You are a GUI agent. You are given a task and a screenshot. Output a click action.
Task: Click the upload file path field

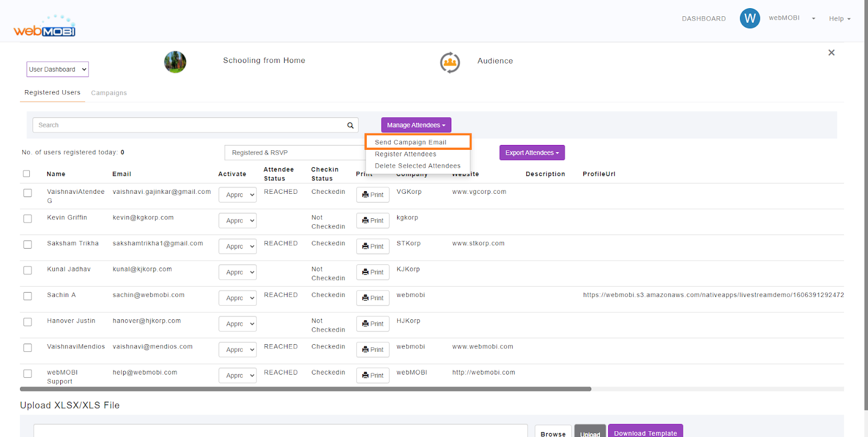pyautogui.click(x=280, y=432)
